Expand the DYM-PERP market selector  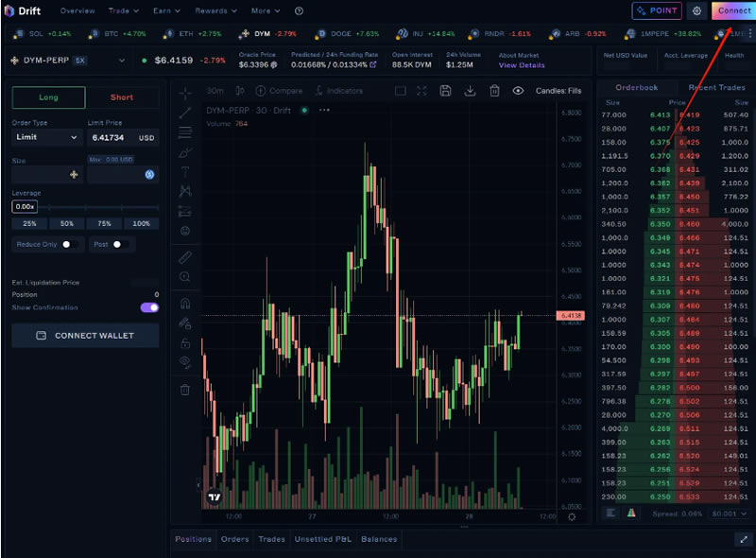66,61
